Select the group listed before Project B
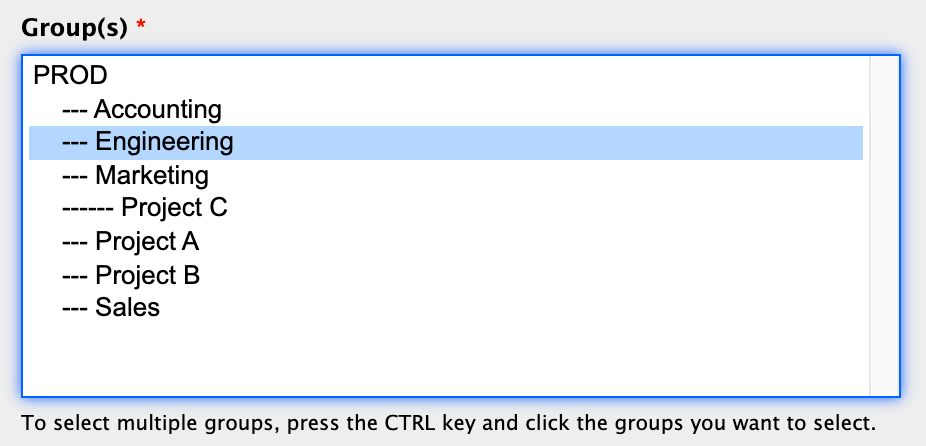 446,242
